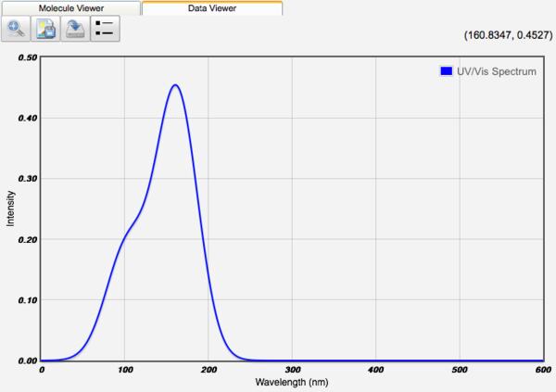The width and height of the screenshot is (556, 392).
Task: Click the export data download icon
Action: (x=75, y=30)
